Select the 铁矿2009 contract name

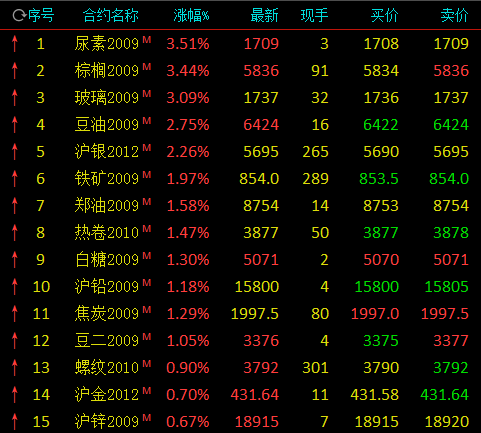click(107, 179)
